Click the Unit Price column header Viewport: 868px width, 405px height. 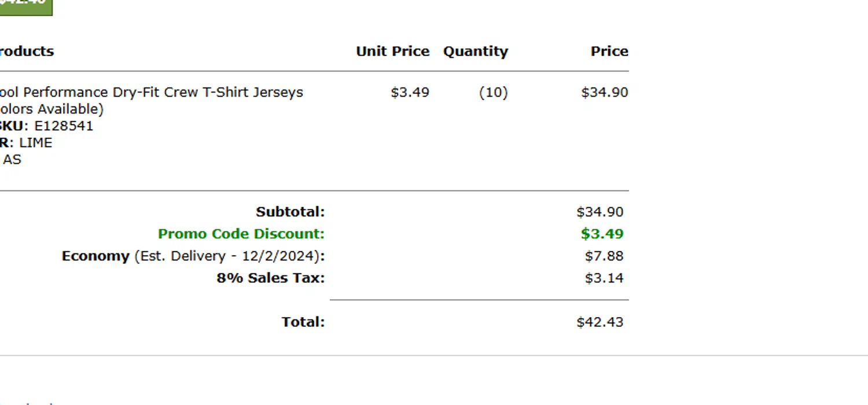pyautogui.click(x=392, y=51)
